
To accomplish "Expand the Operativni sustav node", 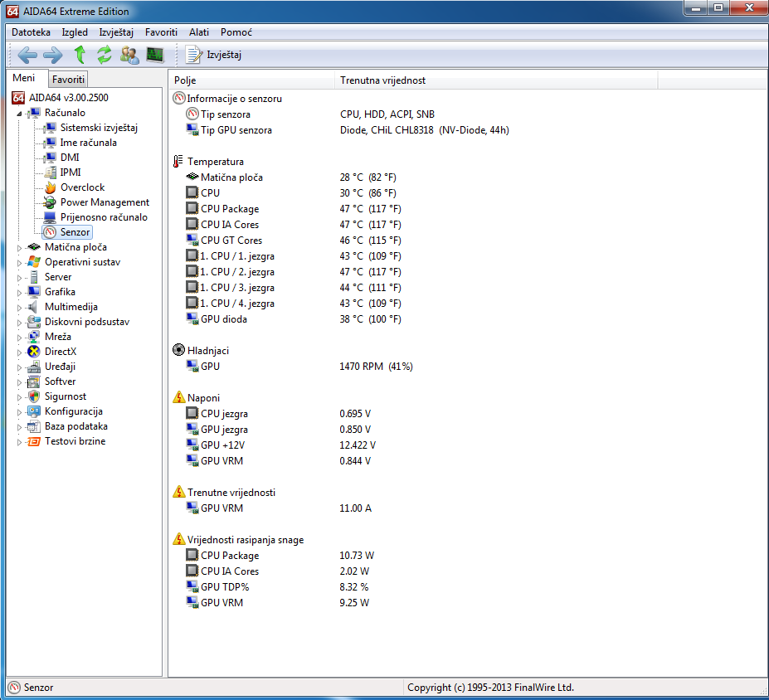I will [19, 263].
